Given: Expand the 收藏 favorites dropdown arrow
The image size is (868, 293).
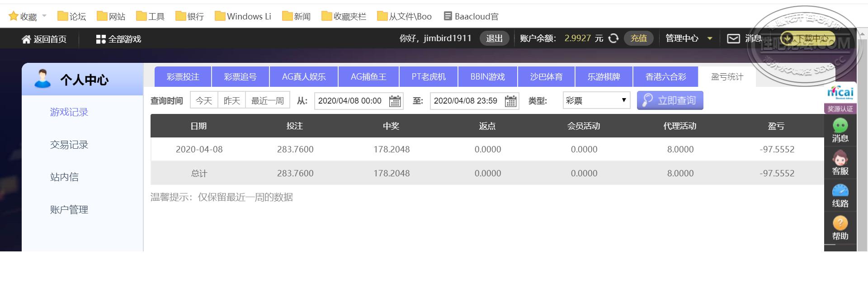Looking at the screenshot, I should click(x=44, y=16).
